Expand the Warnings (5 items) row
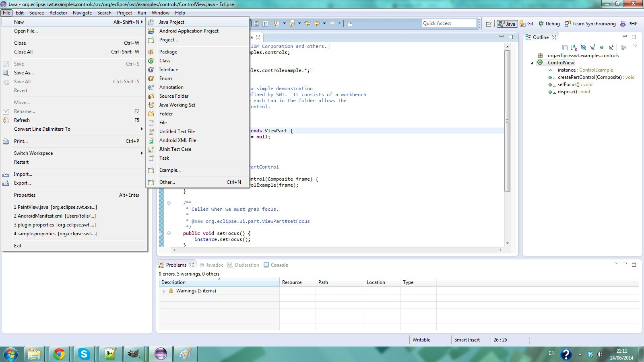Screen dimensions: 644x362 [164, 291]
